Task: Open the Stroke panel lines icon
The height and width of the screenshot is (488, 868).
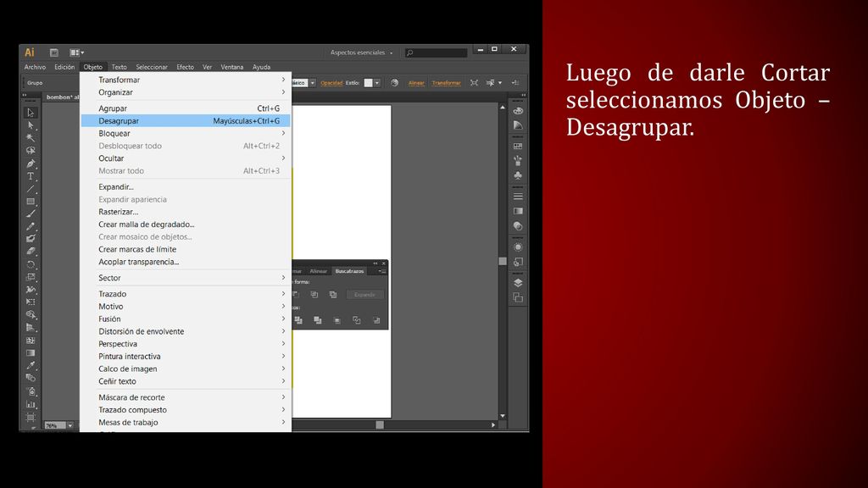Action: 518,197
